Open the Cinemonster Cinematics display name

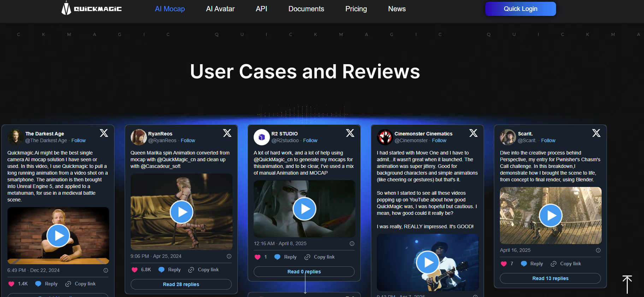pos(424,134)
